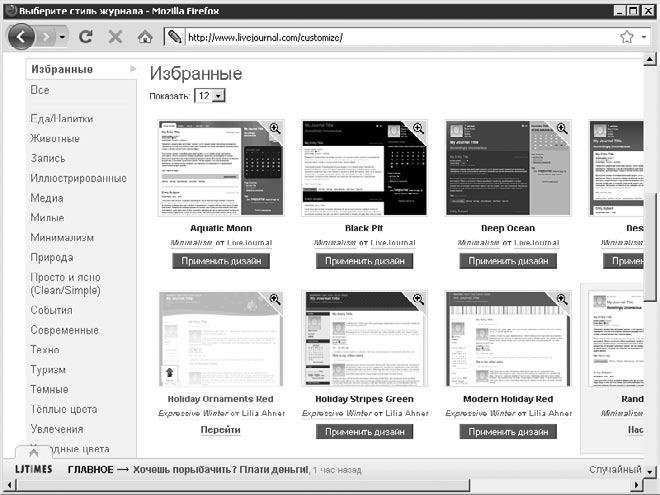
Task: Expand the bookmark star dropdown arrow
Action: click(644, 37)
